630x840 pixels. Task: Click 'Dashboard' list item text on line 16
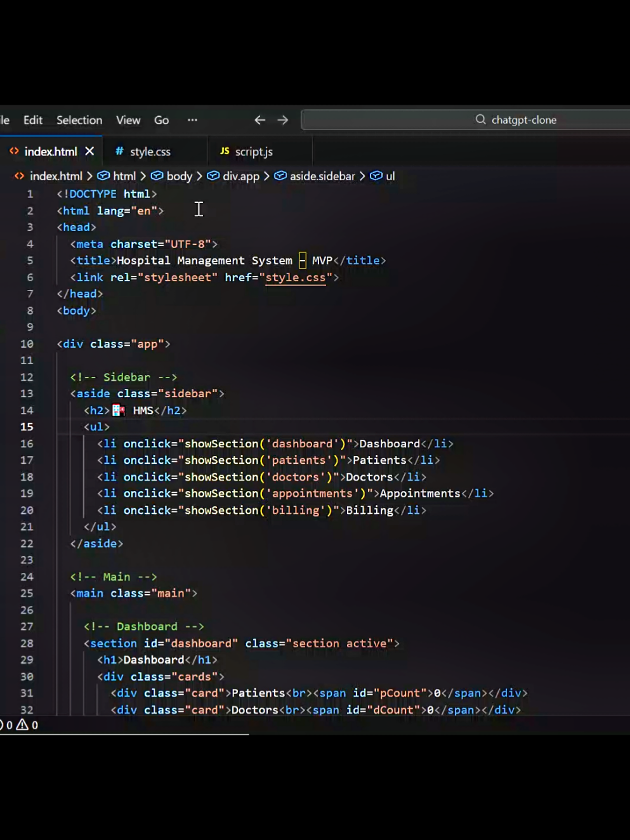pos(390,443)
